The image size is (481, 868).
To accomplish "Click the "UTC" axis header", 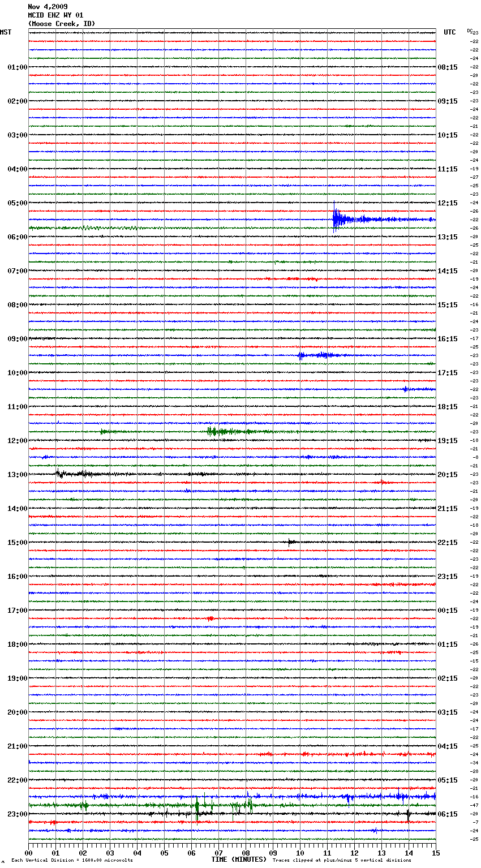I will pos(450,32).
